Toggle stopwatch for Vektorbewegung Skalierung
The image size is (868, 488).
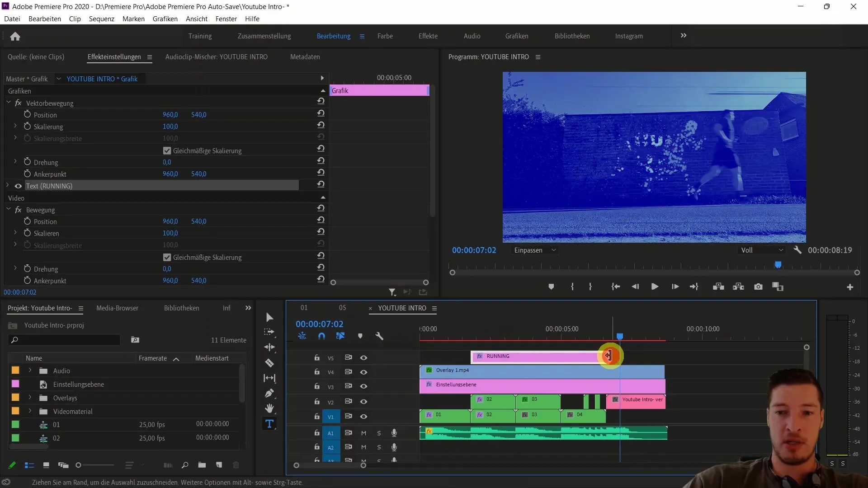tap(28, 126)
